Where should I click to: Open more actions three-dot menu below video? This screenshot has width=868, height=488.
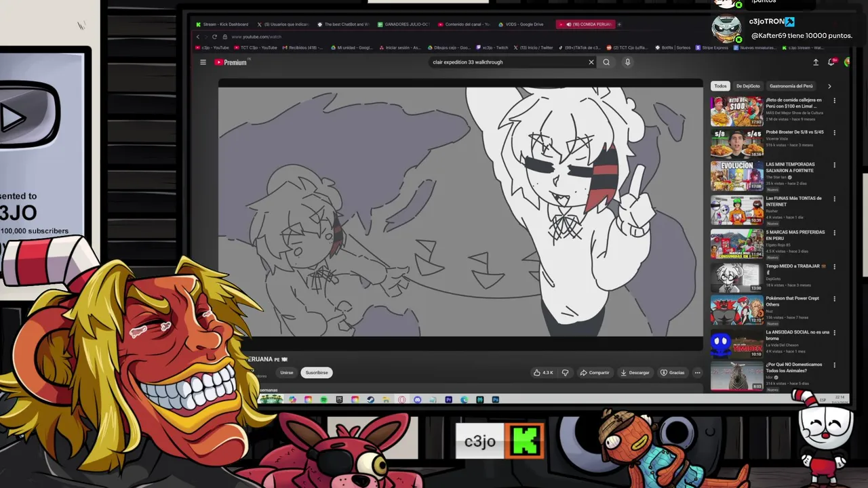[x=697, y=373]
